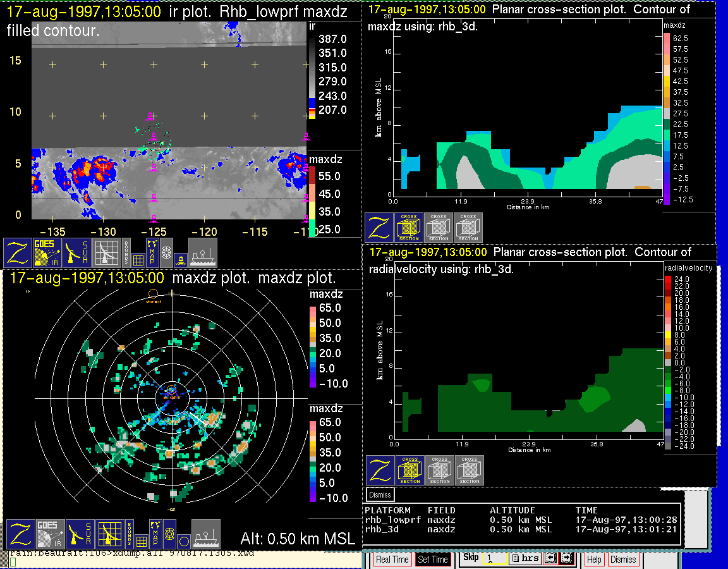Select first CROSS SECTION icon in radialvelocity panel
The width and height of the screenshot is (728, 569).
tap(410, 470)
